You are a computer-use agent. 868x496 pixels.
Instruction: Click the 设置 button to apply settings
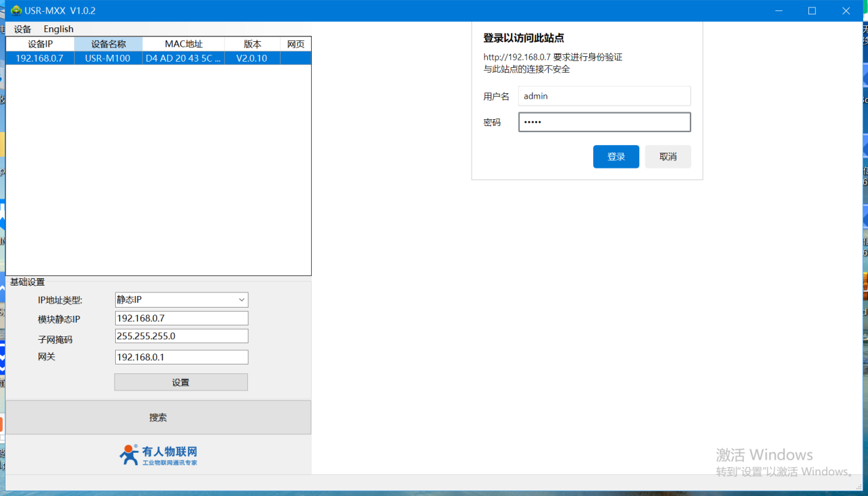(x=181, y=382)
